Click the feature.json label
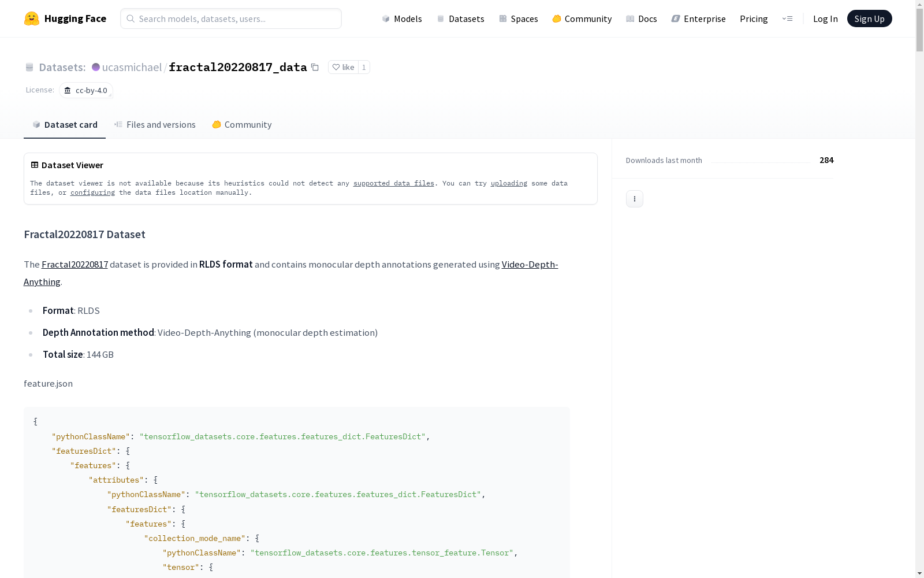This screenshot has height=578, width=924. 48,383
